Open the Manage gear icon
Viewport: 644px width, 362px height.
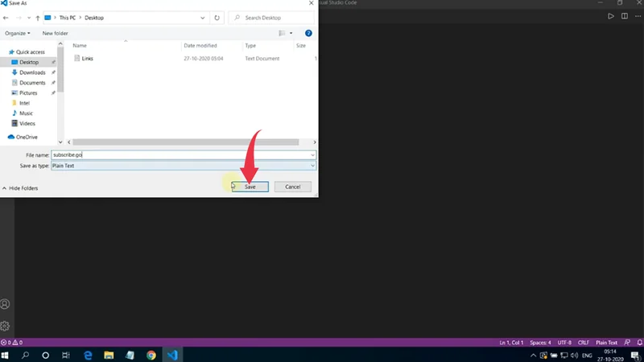click(6, 326)
